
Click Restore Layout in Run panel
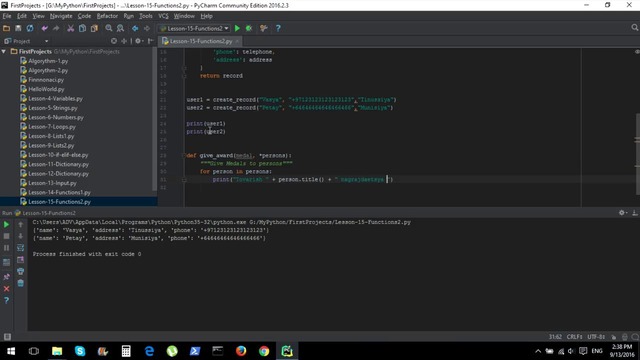pos(7,262)
